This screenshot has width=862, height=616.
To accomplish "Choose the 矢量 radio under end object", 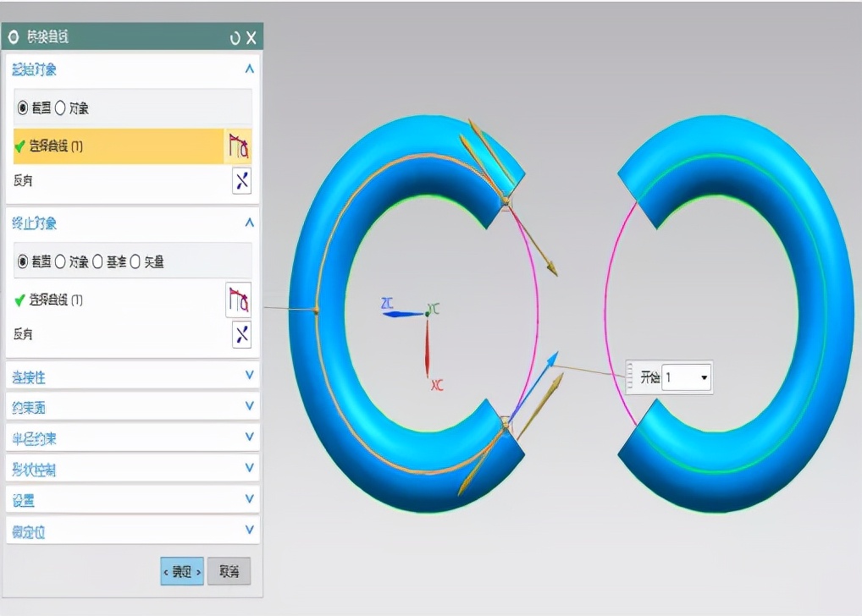I will (135, 261).
